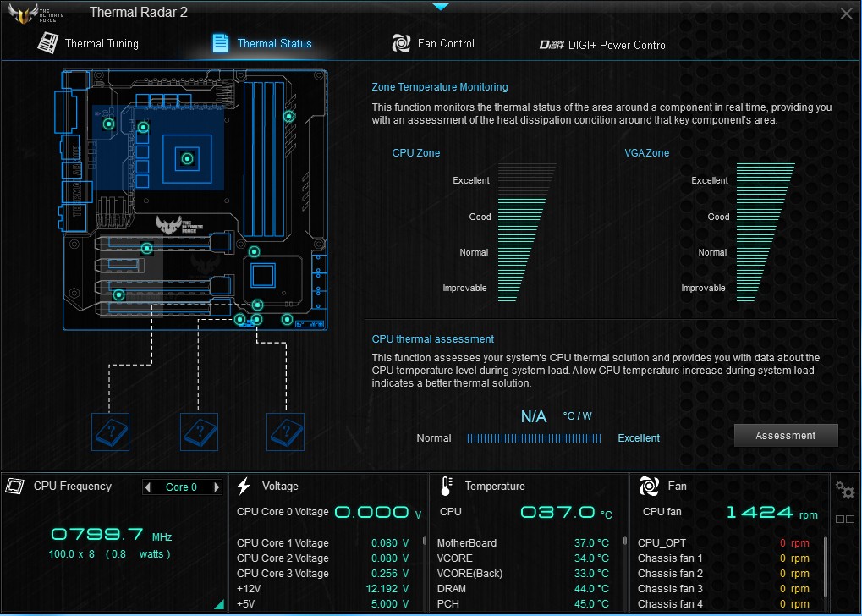Click the middle unknown-device question mark icon
The height and width of the screenshot is (616, 862).
point(199,432)
